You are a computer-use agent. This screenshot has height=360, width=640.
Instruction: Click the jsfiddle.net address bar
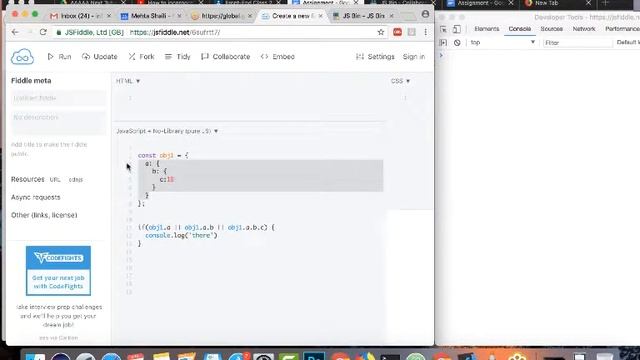pos(220,32)
